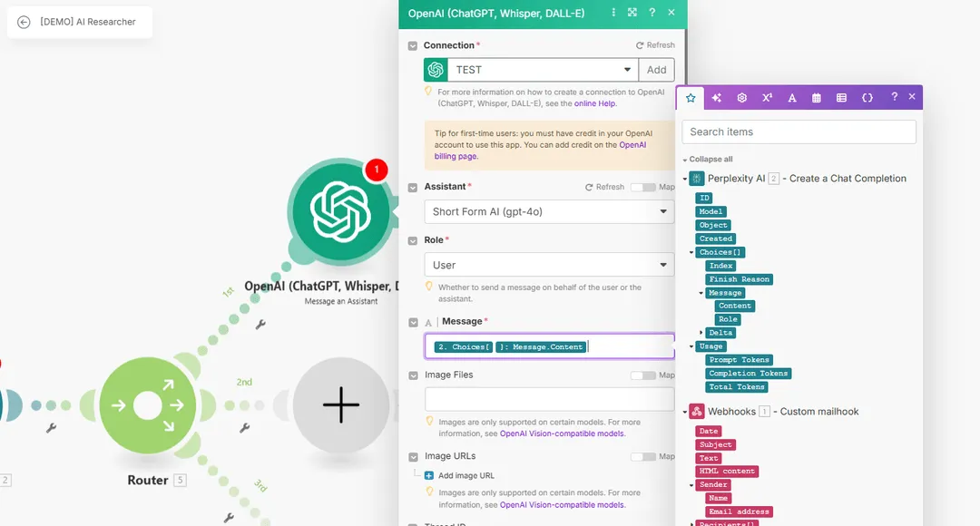Screen dimensions: 980x526
Task: Click the empty Image Files input field
Action: (x=549, y=399)
